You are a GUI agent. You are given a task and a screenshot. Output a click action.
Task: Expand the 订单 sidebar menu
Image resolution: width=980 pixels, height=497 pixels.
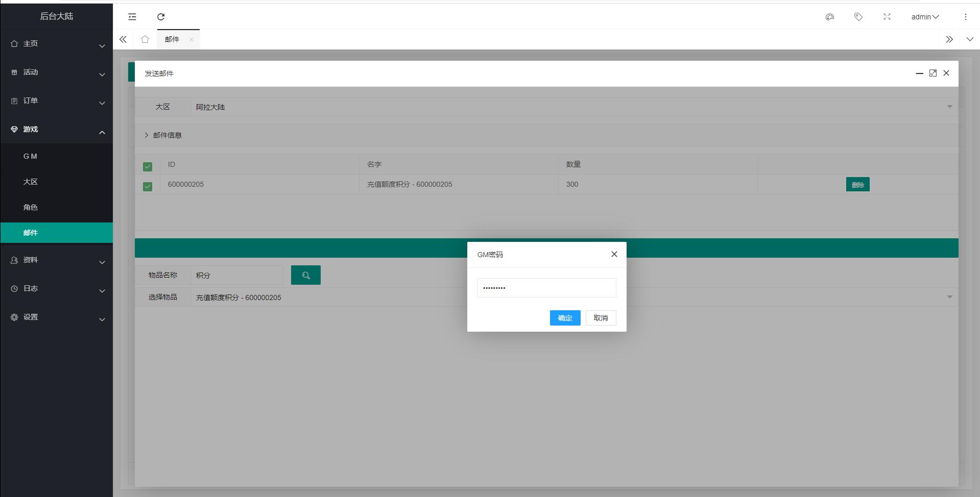(56, 101)
